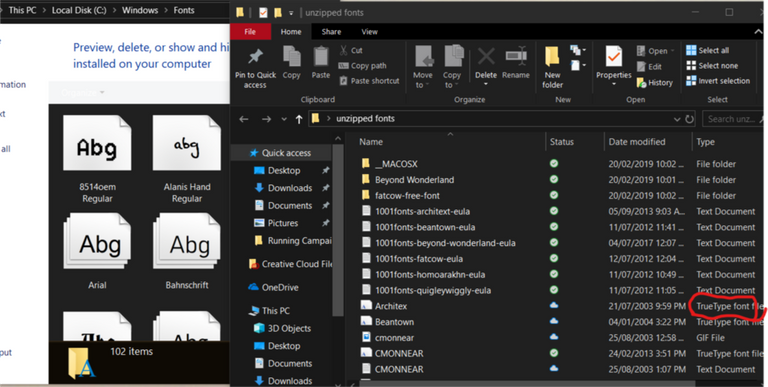
Task: Select Bahnschrift font in Fonts window
Action: click(187, 251)
